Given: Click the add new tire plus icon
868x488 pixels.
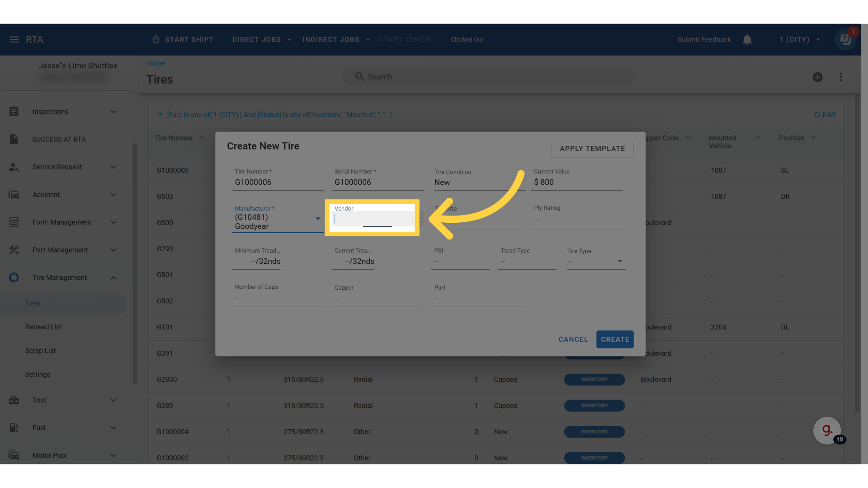Looking at the screenshot, I should click(x=817, y=77).
